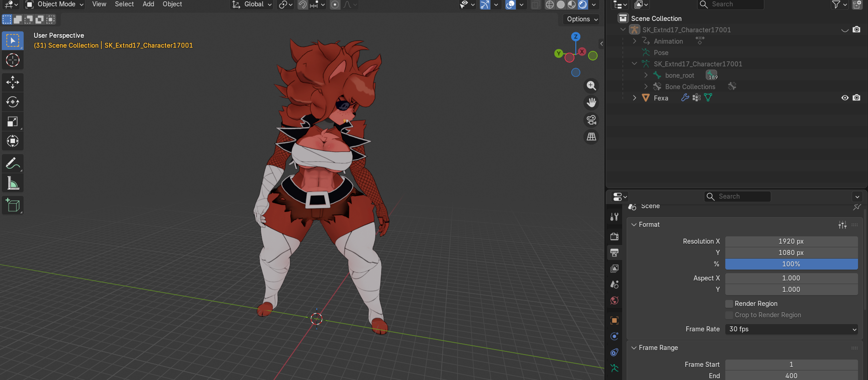Switch to World properties tab

pos(614,300)
